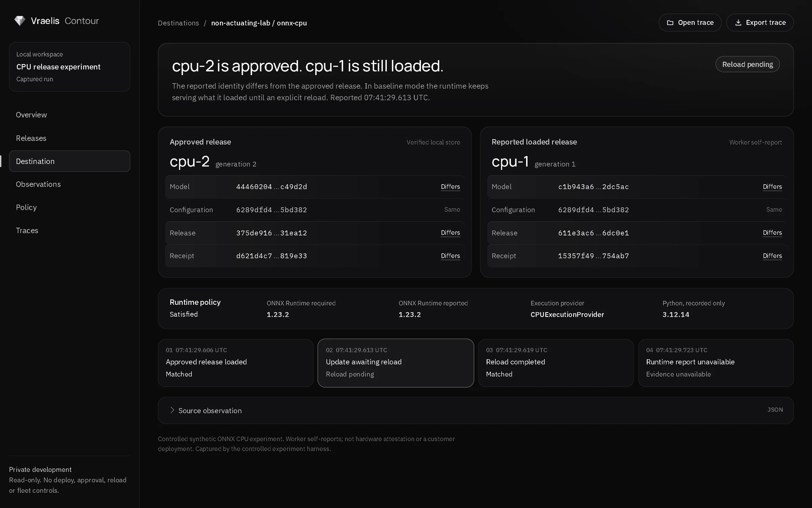Select the 02 Update awaiting reload step card
Image resolution: width=812 pixels, height=508 pixels.
[x=396, y=363]
